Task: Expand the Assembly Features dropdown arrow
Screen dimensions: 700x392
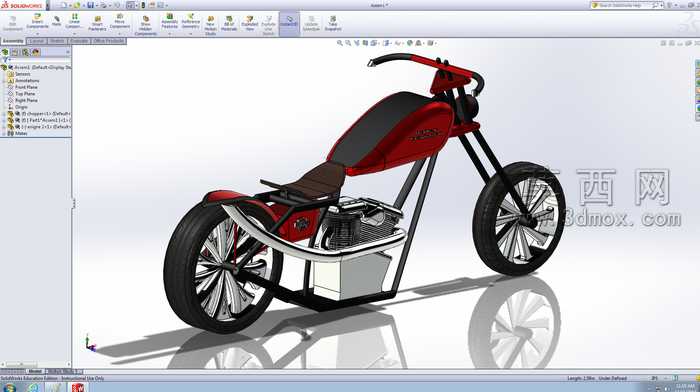Action: [170, 33]
